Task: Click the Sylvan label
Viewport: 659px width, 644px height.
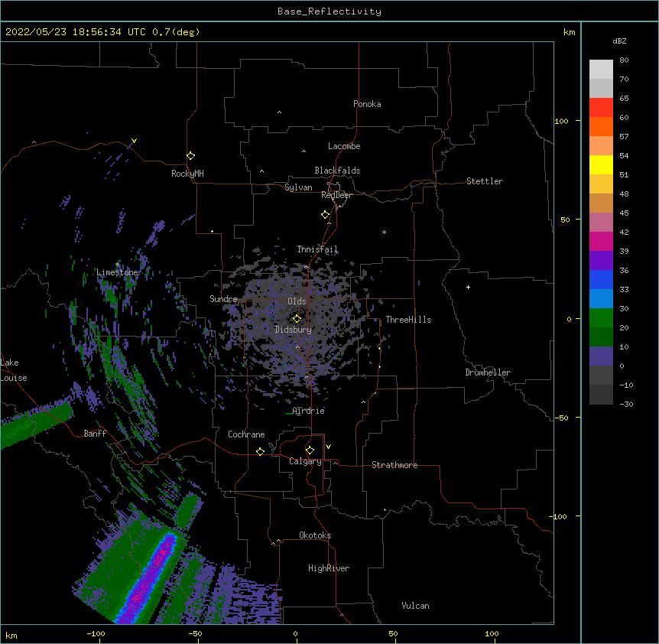Action: click(x=298, y=187)
